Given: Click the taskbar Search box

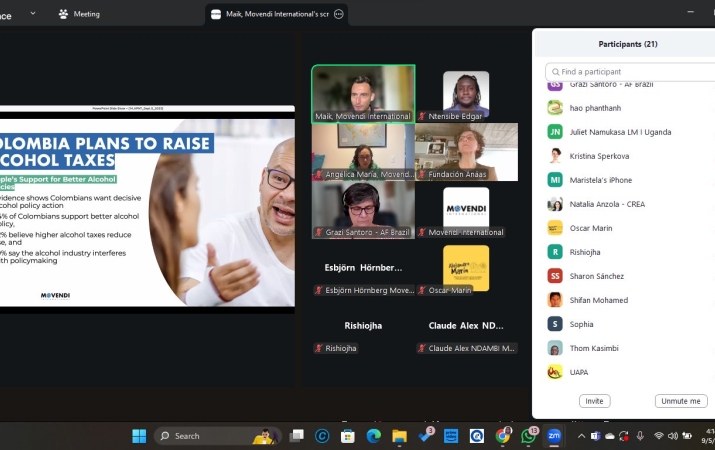Looking at the screenshot, I should pyautogui.click(x=218, y=436).
